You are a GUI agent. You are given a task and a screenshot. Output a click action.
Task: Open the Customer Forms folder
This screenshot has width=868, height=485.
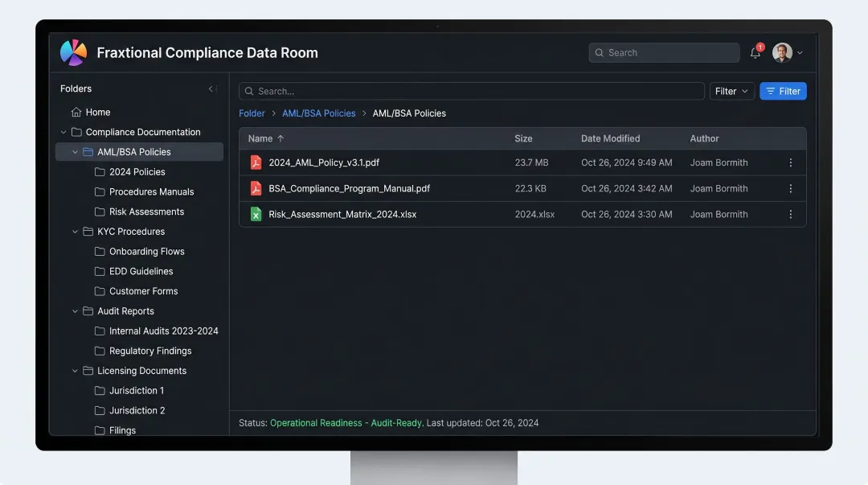pyautogui.click(x=143, y=291)
